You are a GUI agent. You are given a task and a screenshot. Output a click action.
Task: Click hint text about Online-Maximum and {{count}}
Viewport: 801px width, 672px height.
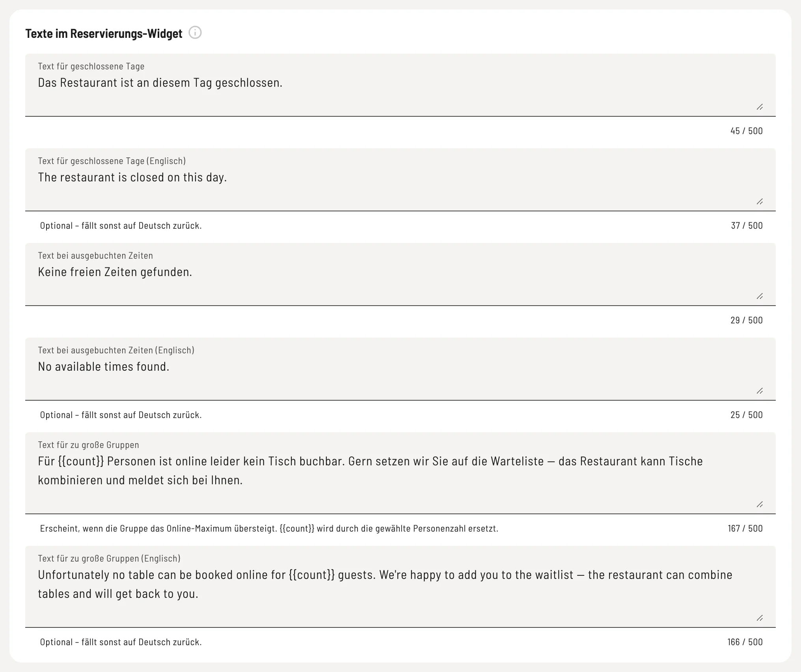pos(269,528)
